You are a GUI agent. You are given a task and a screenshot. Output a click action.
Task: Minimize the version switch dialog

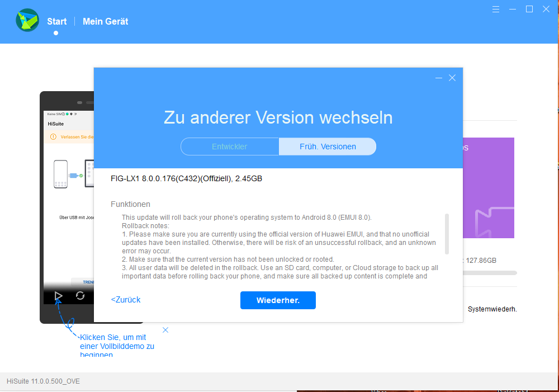[439, 78]
